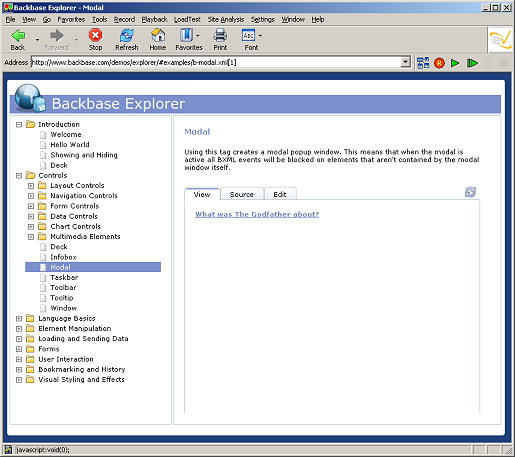Select the View tab
Viewport: 515px width, 457px height.
pos(202,194)
